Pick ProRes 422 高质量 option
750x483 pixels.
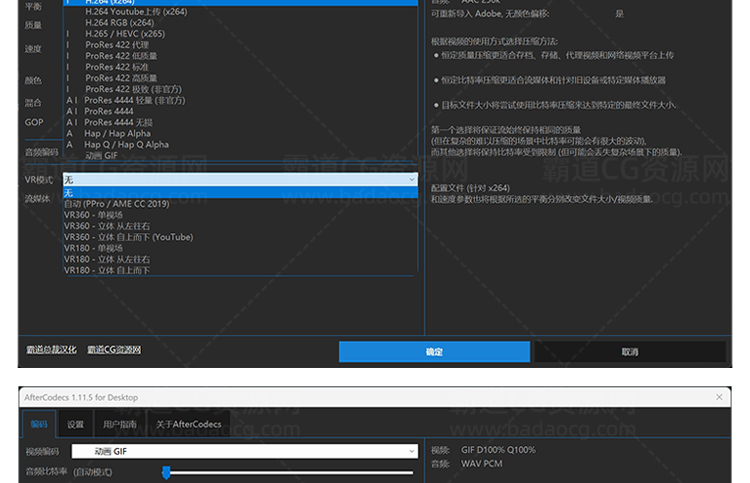(x=121, y=78)
